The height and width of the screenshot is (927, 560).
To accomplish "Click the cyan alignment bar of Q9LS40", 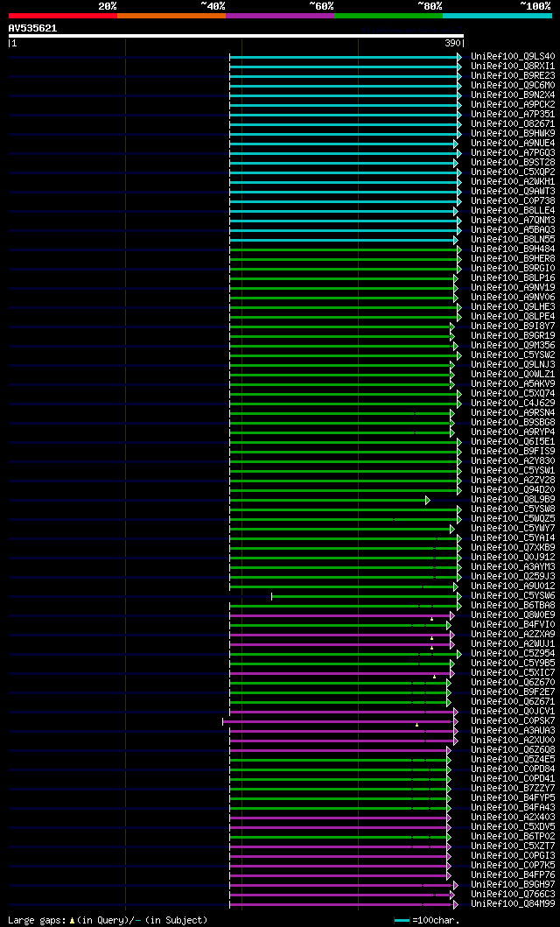I will (x=345, y=57).
